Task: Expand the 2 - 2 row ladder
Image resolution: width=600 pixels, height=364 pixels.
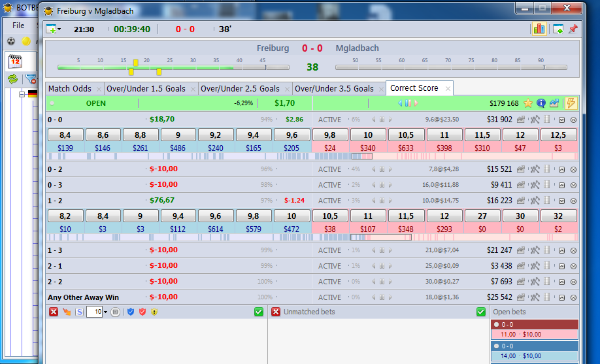Action: coord(561,282)
